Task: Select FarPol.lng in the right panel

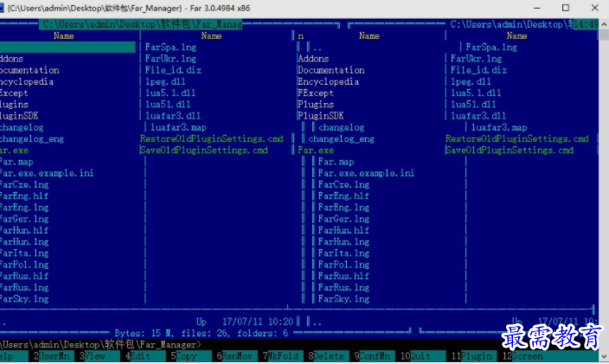Action: [343, 265]
